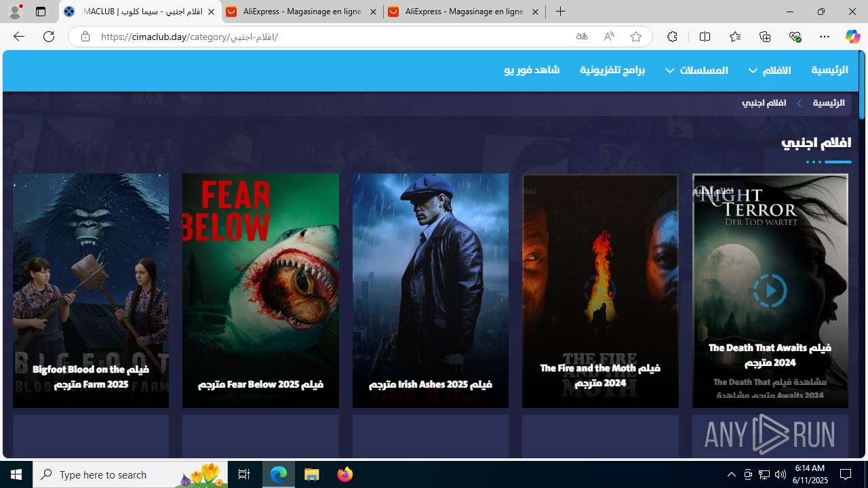Click the taskbar search box

click(x=130, y=474)
